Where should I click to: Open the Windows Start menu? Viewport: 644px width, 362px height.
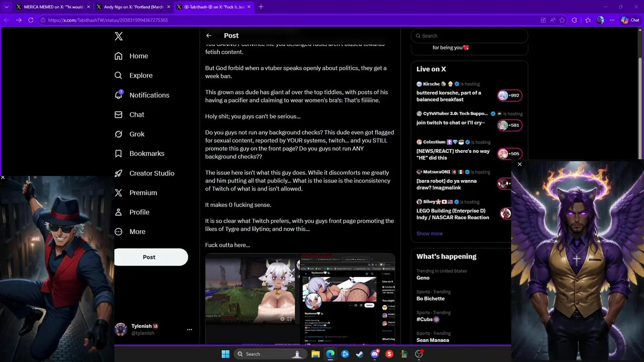click(225, 354)
